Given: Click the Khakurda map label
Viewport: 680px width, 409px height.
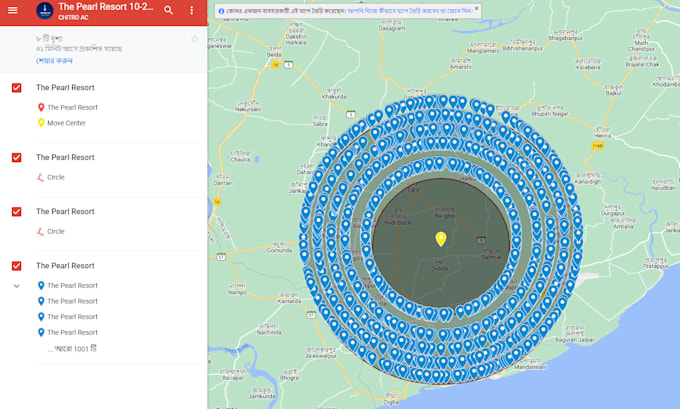Looking at the screenshot, I should click(334, 96).
